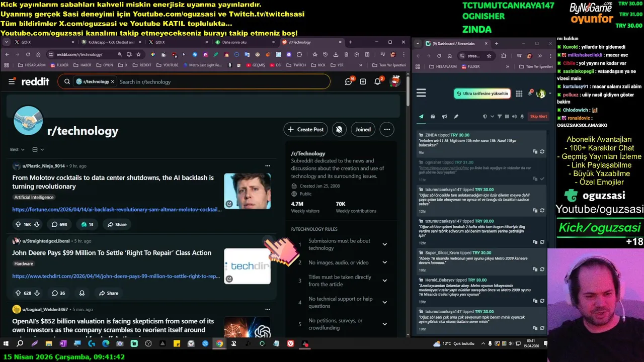Click Hardware flair tag
This screenshot has width=644, height=362.
[24, 263]
